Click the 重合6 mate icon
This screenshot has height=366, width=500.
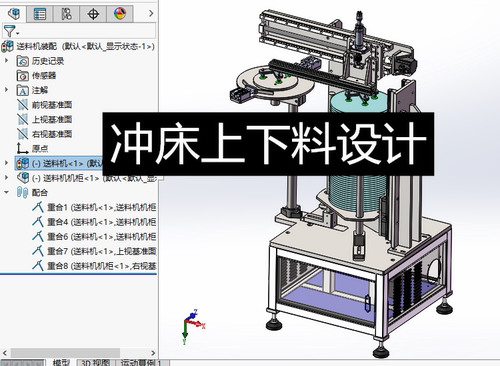point(38,236)
